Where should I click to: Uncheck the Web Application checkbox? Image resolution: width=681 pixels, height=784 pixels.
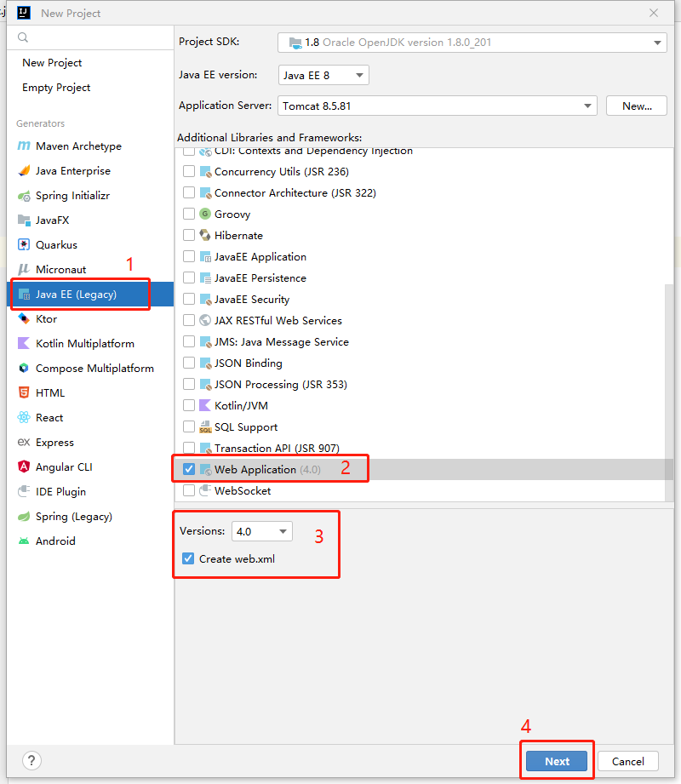pyautogui.click(x=189, y=469)
